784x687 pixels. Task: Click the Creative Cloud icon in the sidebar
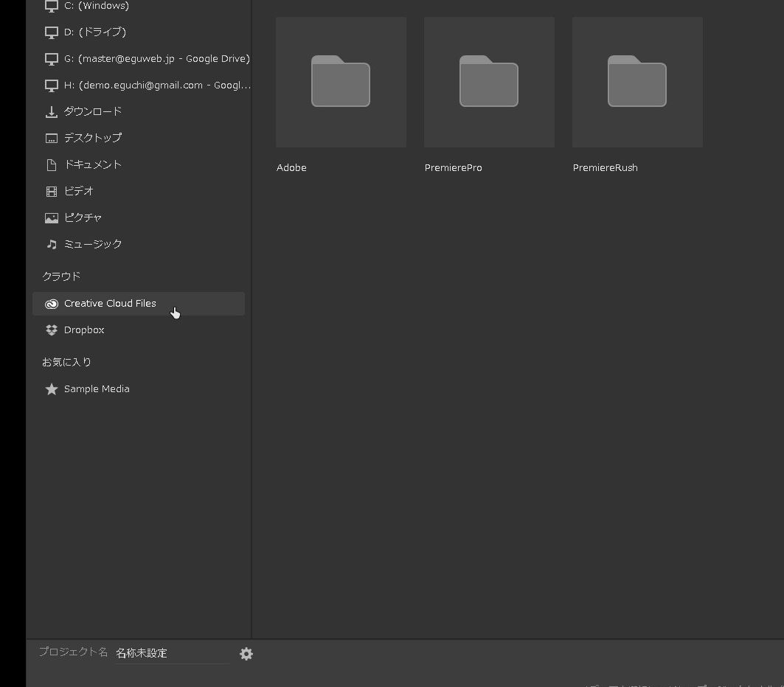point(52,304)
